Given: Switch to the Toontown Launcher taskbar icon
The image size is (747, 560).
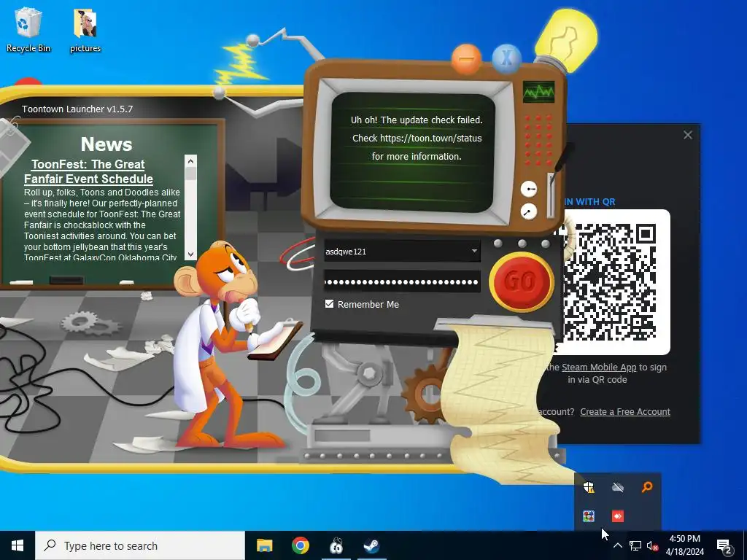Looking at the screenshot, I should coord(336,545).
